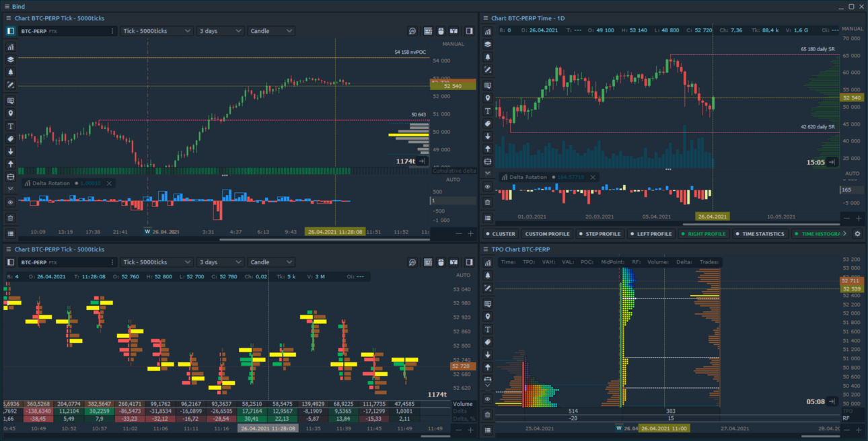
Task: Close Delta Rotation indicator in the 1D chart
Action: pos(593,177)
